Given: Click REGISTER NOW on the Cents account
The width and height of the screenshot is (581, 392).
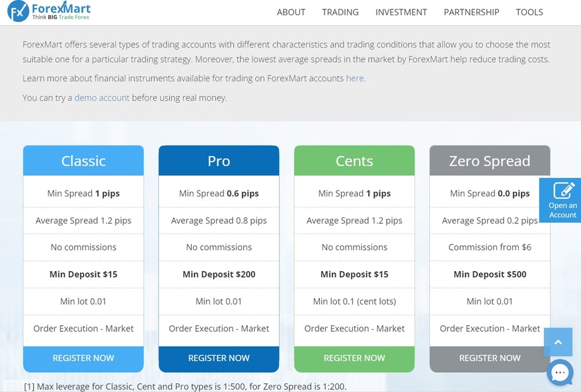Looking at the screenshot, I should pos(354,358).
